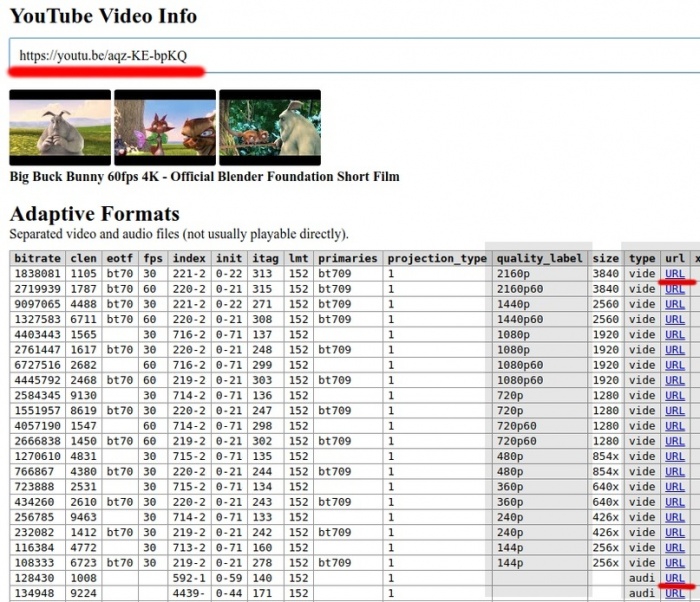
Task: Open URL link for itag 242 row
Action: point(675,532)
